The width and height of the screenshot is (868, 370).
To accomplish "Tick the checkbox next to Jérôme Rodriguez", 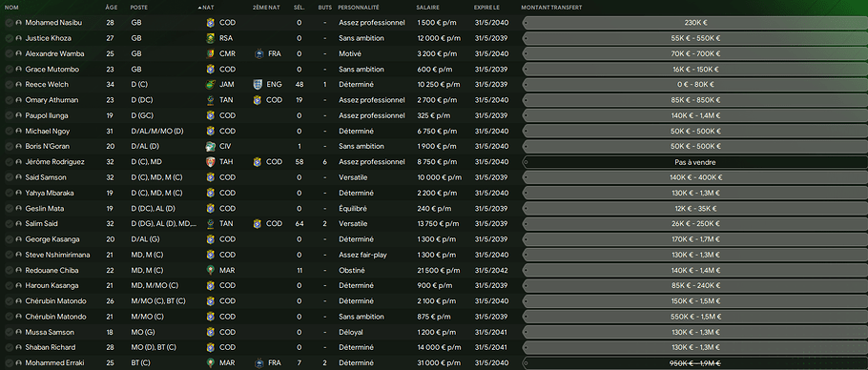I will [x=9, y=162].
